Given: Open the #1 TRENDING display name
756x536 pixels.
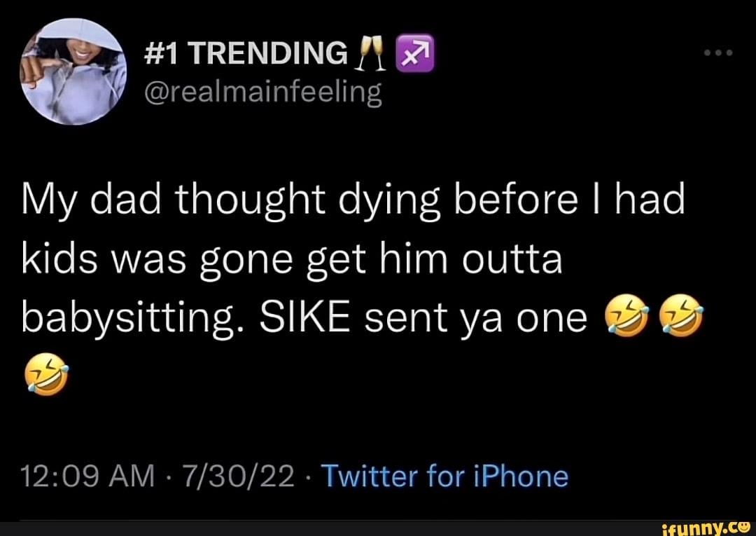Looking at the screenshot, I should point(245,53).
